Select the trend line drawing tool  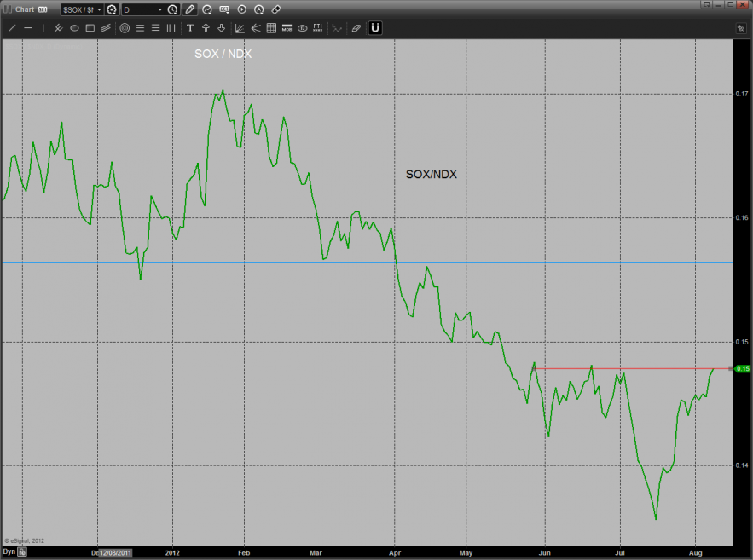[x=12, y=28]
